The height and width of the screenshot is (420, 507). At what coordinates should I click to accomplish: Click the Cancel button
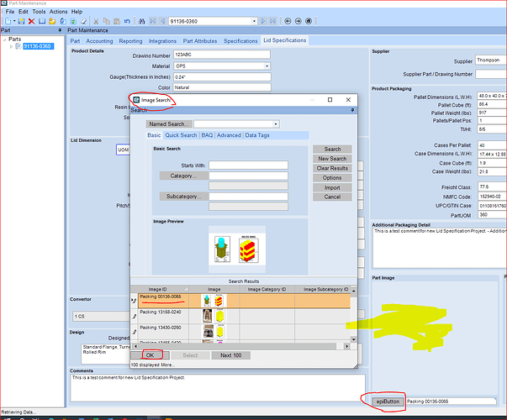pyautogui.click(x=332, y=197)
